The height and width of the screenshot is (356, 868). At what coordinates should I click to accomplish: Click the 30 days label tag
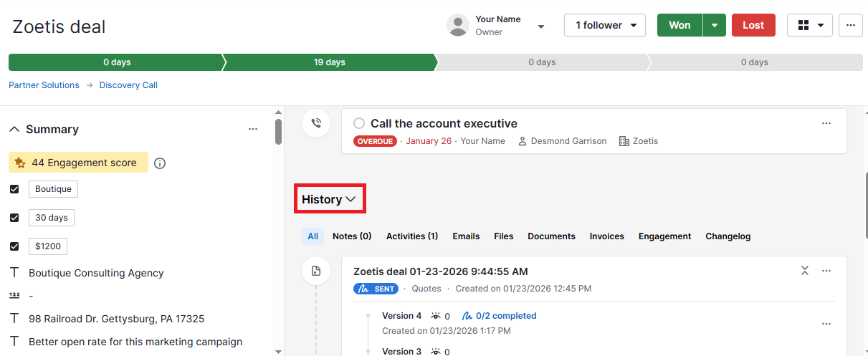(52, 218)
